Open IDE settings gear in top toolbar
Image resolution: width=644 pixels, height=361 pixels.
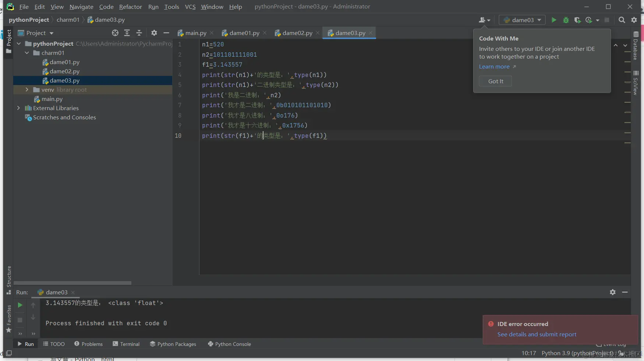(634, 20)
